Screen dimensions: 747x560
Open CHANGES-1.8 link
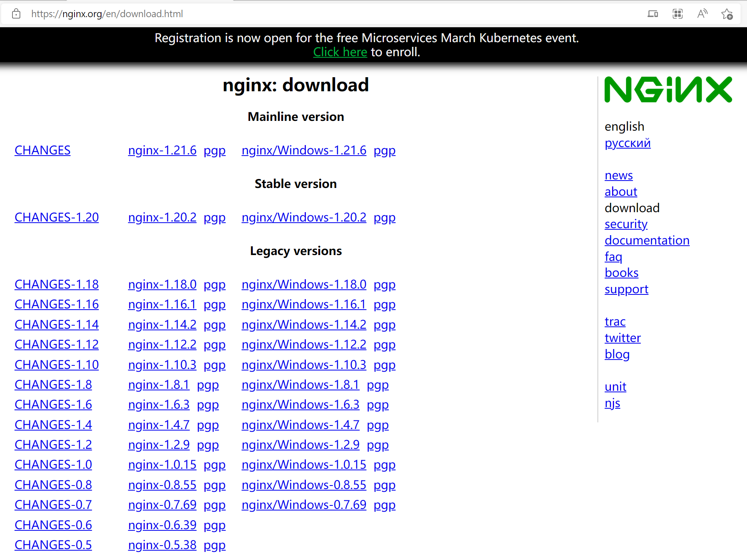[53, 385]
